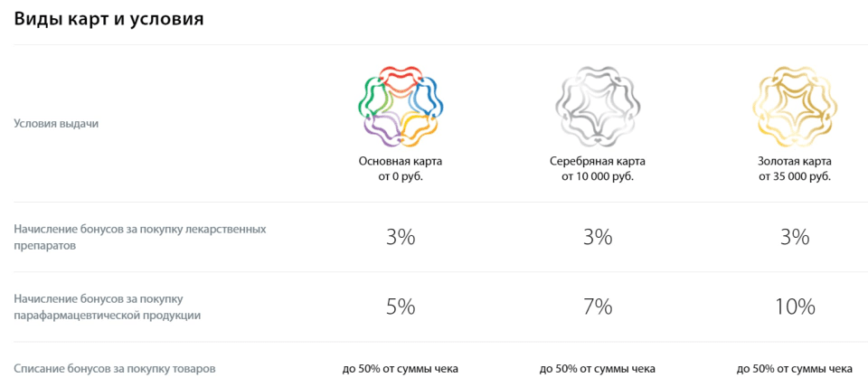Click the 3% value under main card
Image resolution: width=868 pixels, height=387 pixels.
400,237
